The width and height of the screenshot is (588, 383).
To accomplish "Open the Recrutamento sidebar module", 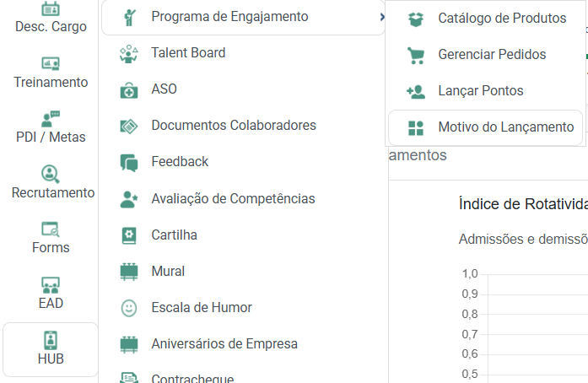I will point(51,183).
